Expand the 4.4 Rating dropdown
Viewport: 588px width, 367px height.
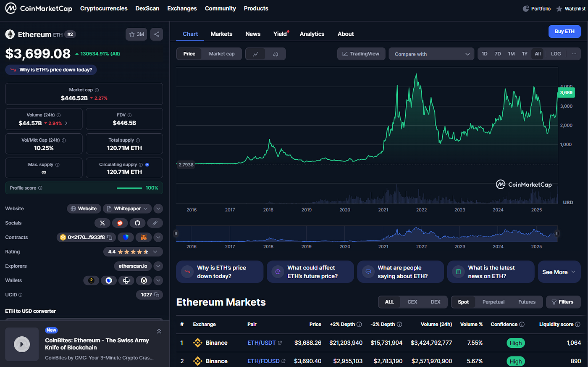point(133,252)
